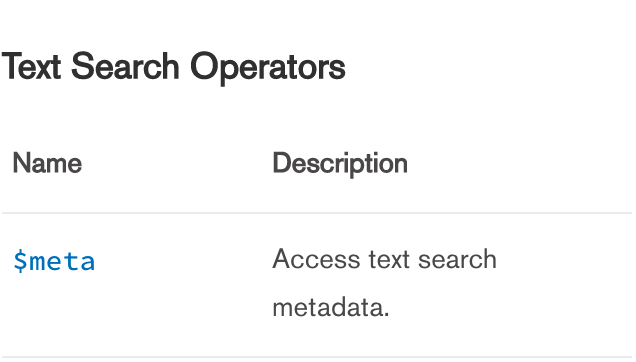Image resolution: width=636 pixels, height=362 pixels.
Task: Click the divider line below $meta row
Action: click(x=317, y=357)
